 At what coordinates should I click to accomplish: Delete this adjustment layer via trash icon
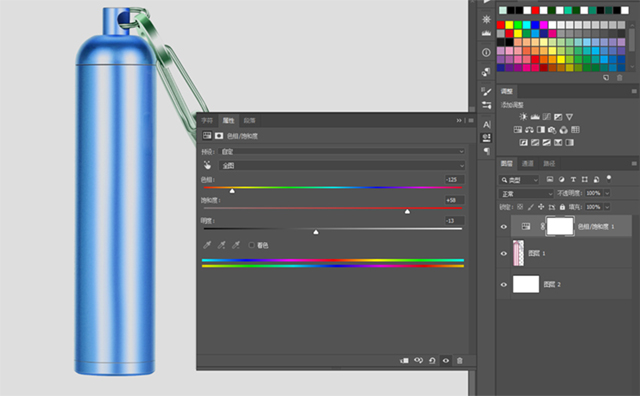[x=460, y=360]
